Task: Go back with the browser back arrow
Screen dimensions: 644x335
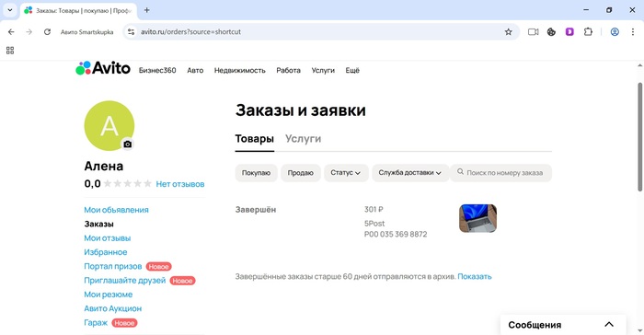Action: [x=11, y=31]
